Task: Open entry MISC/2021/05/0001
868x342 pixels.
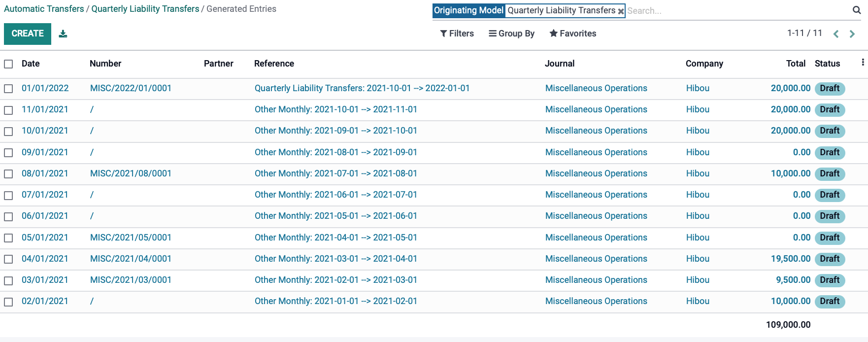Action: 131,238
